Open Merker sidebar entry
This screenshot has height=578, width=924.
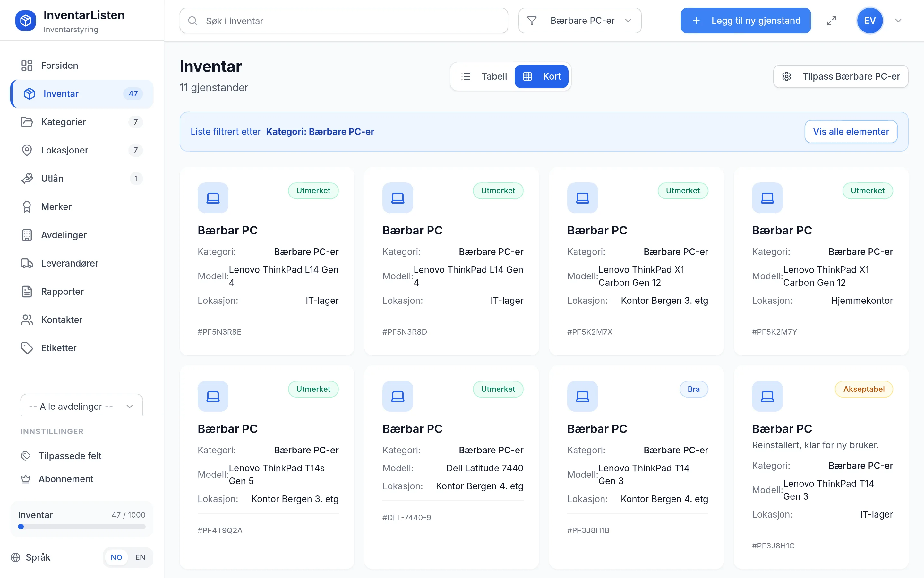(x=82, y=207)
